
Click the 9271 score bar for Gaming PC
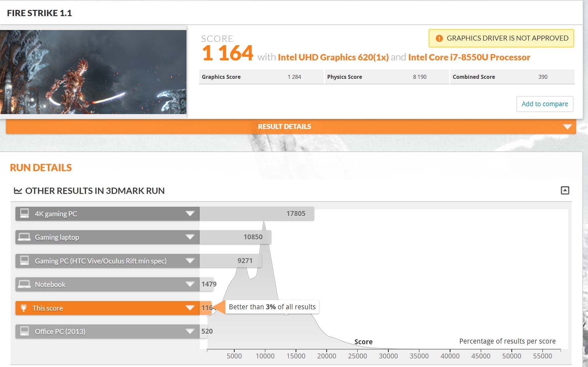pos(231,261)
